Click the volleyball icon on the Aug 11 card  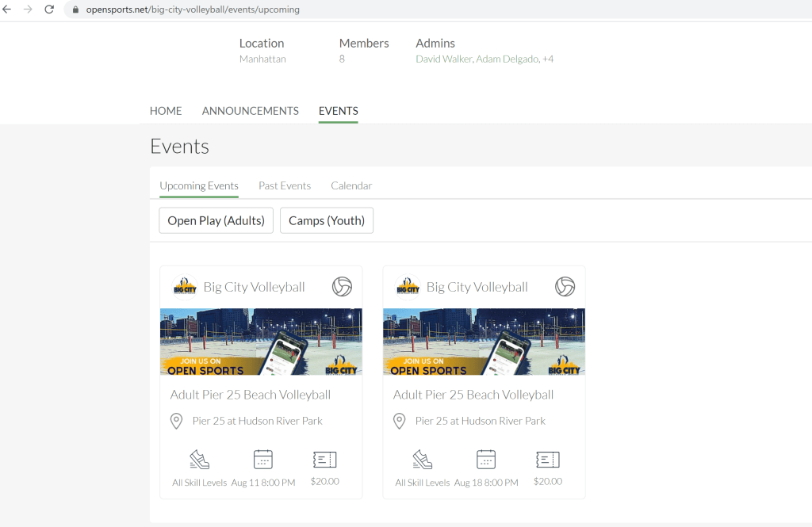pyautogui.click(x=342, y=286)
